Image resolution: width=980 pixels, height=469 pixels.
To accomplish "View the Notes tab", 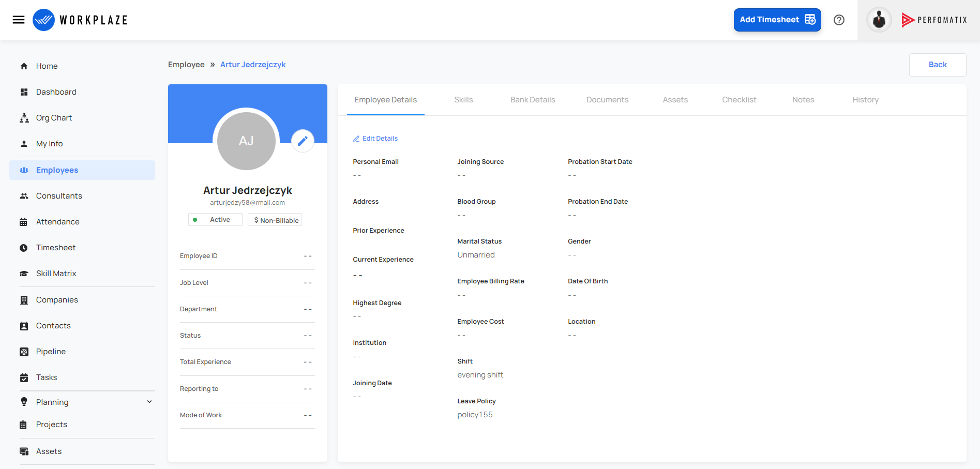I will 803,100.
